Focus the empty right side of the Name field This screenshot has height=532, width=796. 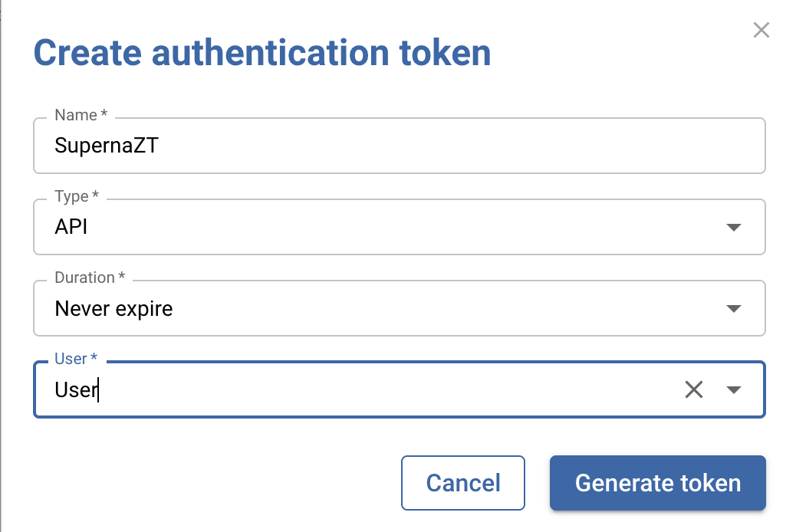pos(537,146)
